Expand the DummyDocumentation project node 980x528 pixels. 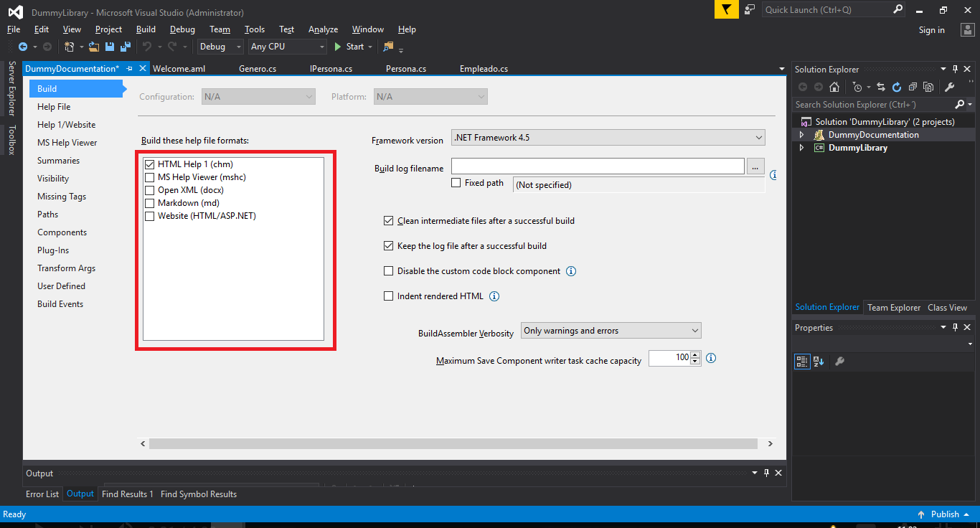coord(802,135)
